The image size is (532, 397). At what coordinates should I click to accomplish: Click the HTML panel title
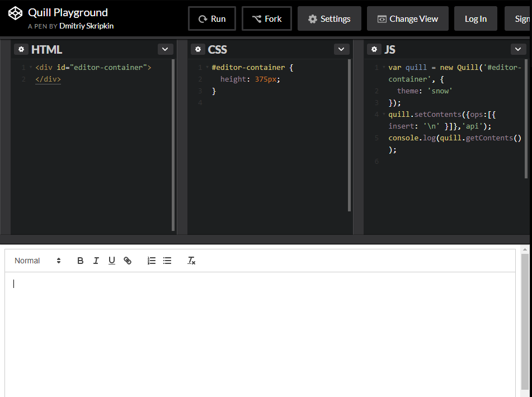pos(46,50)
